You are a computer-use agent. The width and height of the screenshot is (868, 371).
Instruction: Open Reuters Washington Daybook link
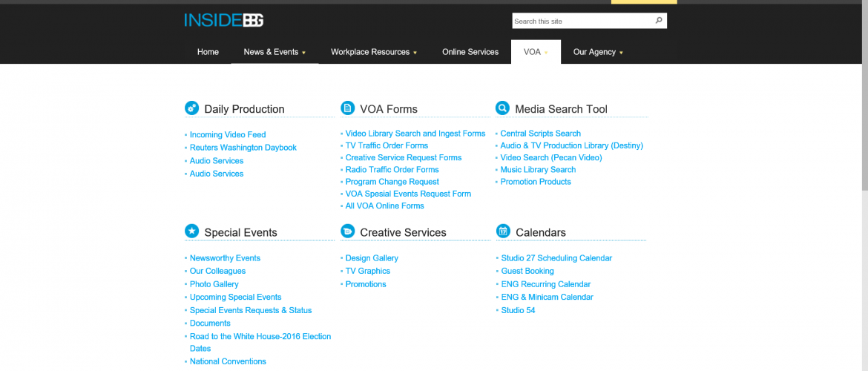coord(243,148)
